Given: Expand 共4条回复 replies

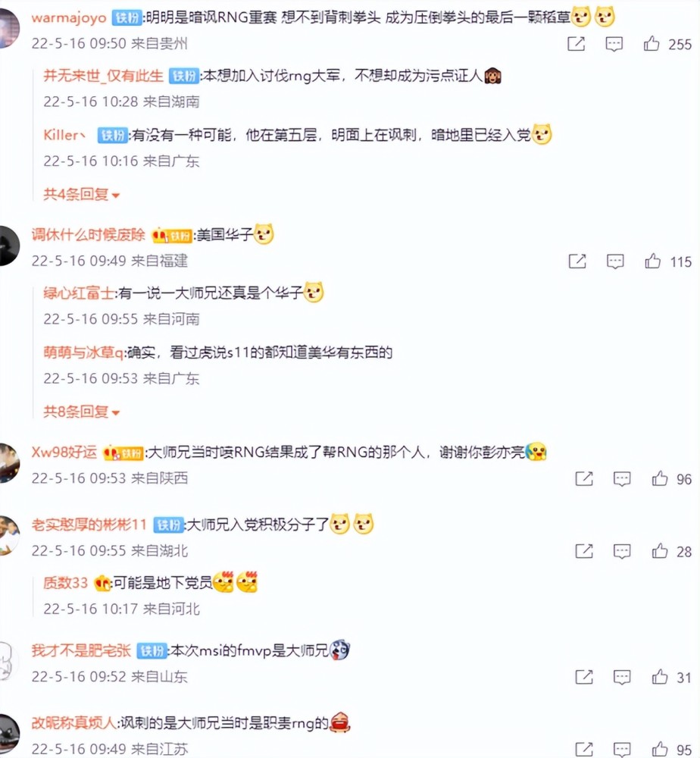Looking at the screenshot, I should [x=81, y=194].
